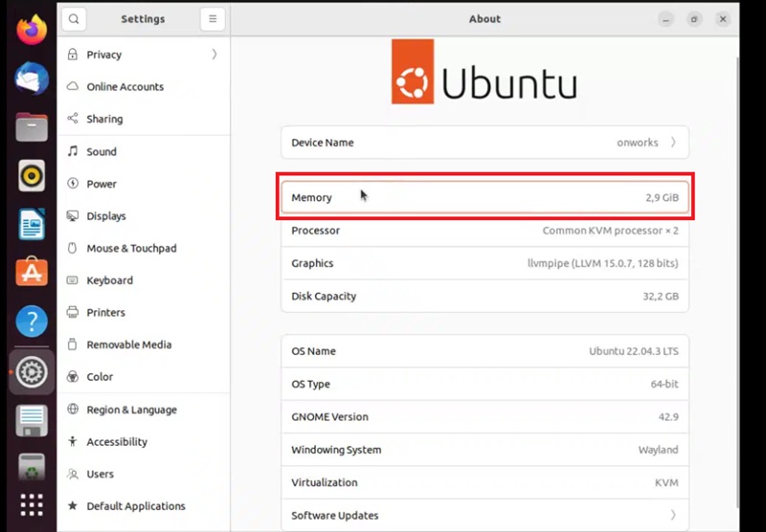Select Power in the sidebar

pos(144,184)
